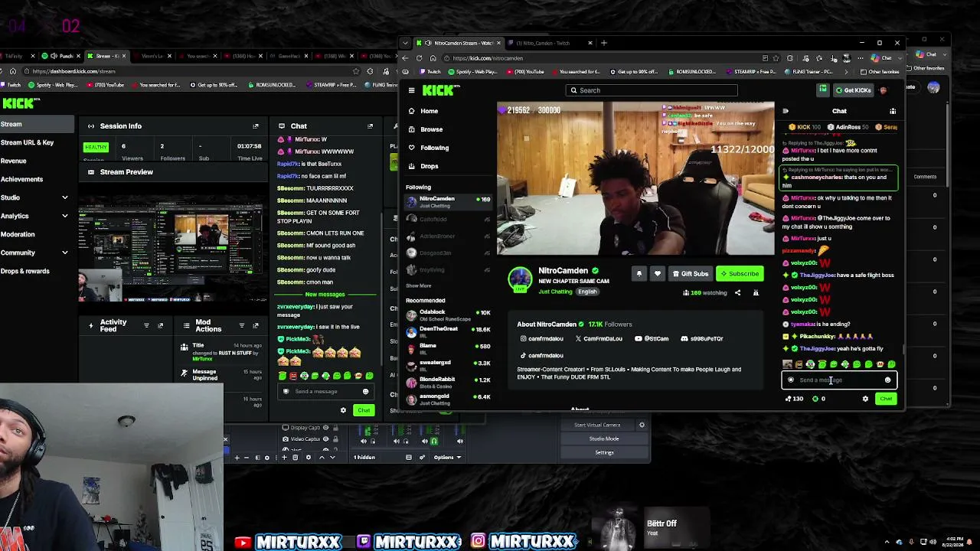This screenshot has width=980, height=551.
Task: Open dashboard chat settings gear icon
Action: pos(343,410)
